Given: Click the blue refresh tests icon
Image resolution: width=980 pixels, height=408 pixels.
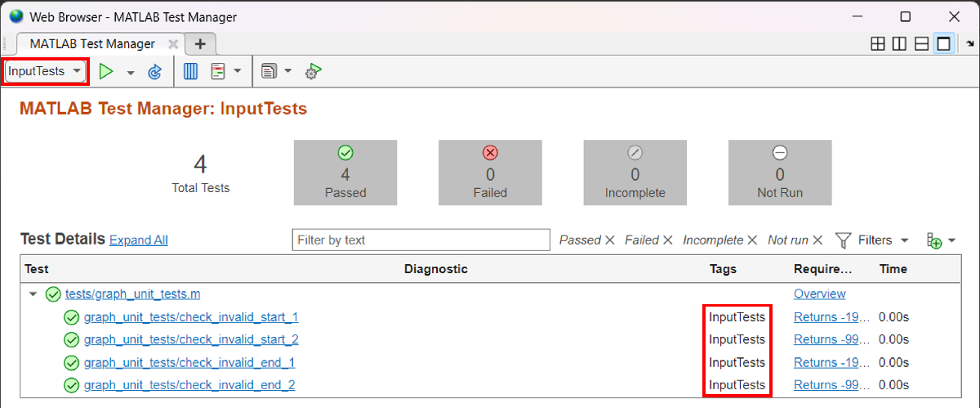Looking at the screenshot, I should click(154, 72).
